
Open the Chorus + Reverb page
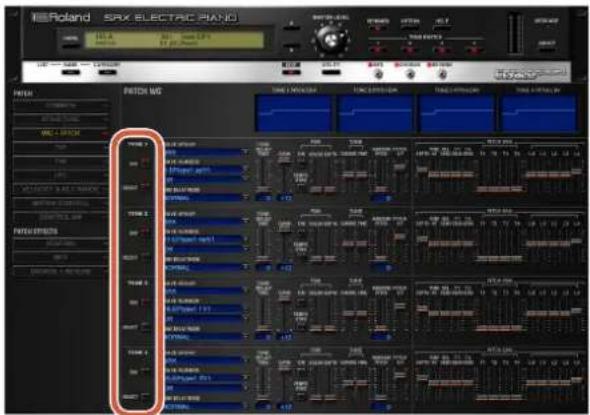(60, 271)
